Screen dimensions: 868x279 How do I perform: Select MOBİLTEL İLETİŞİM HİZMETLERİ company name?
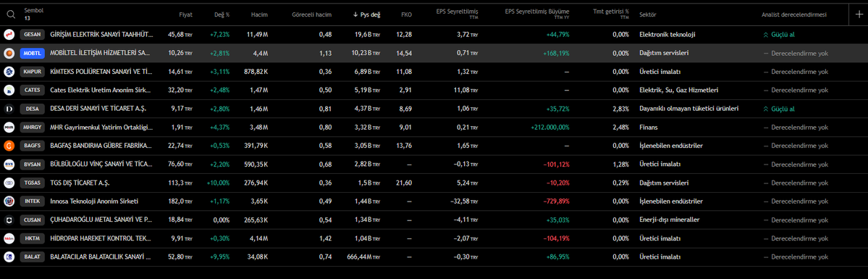(x=100, y=53)
